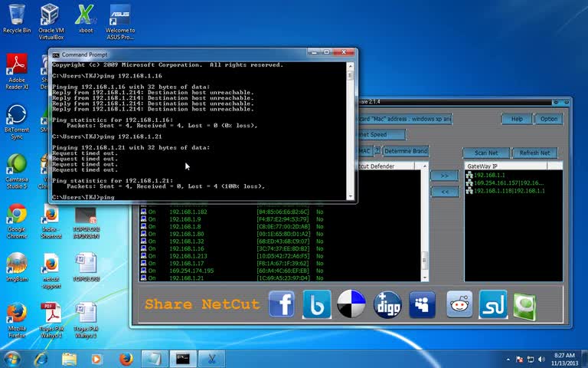Click the green Technorati share icon

524,307
